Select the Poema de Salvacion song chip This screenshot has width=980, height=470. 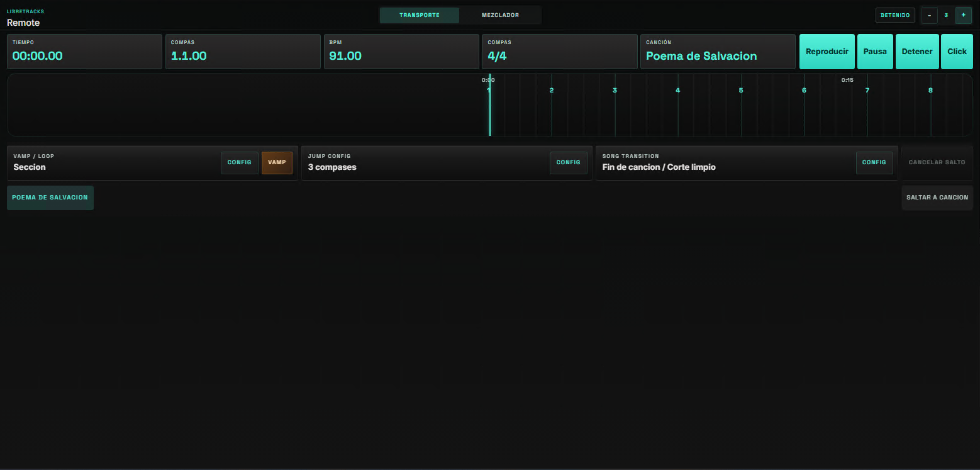tap(50, 198)
